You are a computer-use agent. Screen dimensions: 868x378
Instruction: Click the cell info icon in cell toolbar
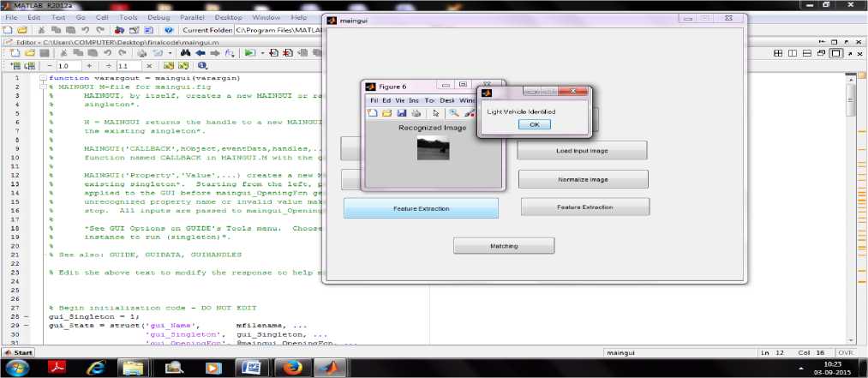pyautogui.click(x=201, y=66)
